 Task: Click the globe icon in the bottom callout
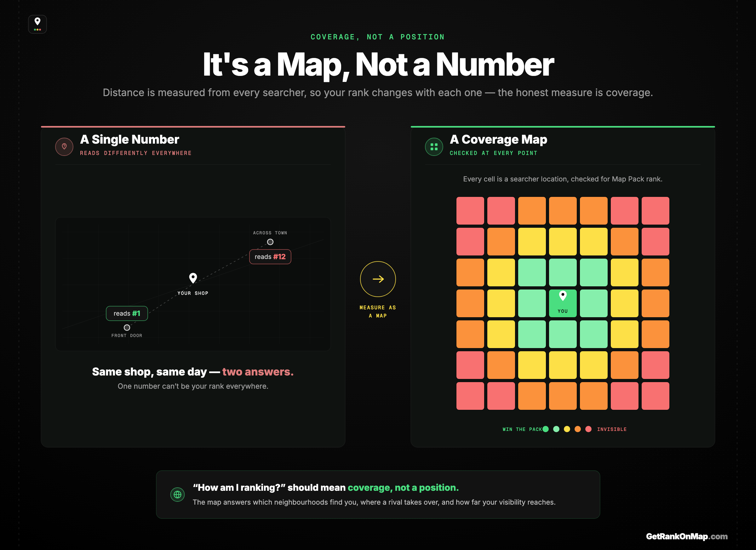177,494
